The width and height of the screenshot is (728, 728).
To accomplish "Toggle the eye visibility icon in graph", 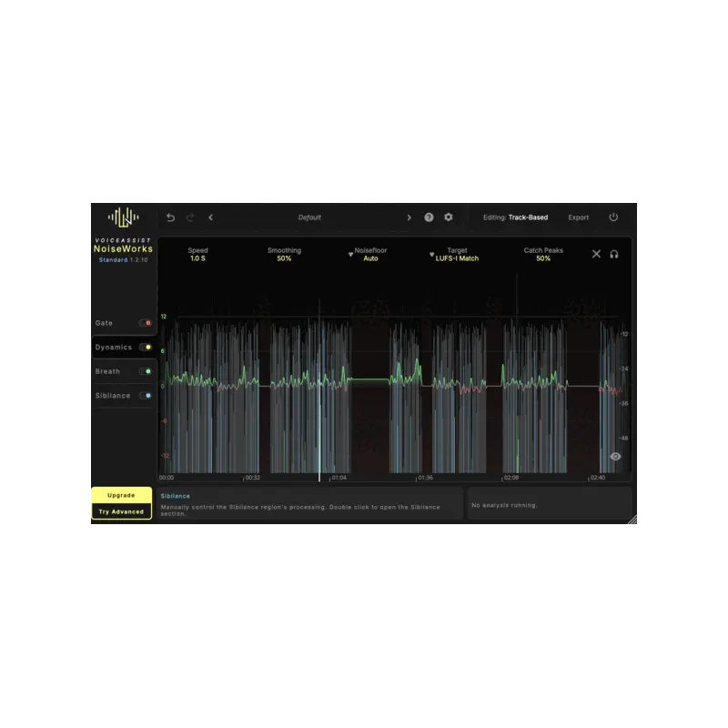I will (615, 457).
